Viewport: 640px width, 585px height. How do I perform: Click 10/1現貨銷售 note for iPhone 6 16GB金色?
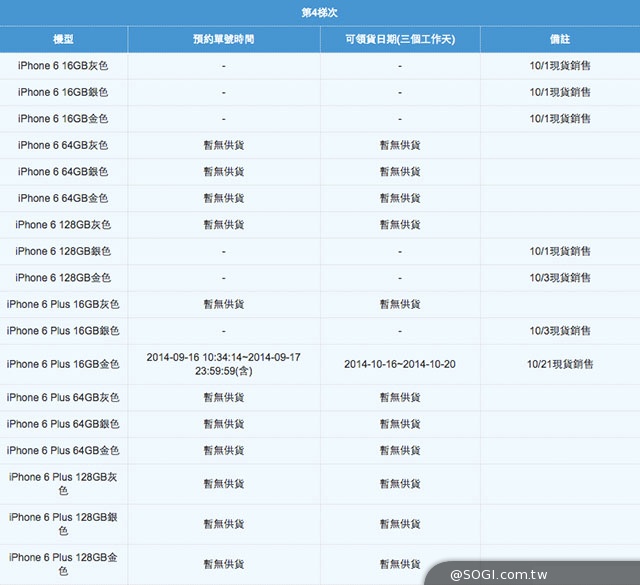[560, 119]
